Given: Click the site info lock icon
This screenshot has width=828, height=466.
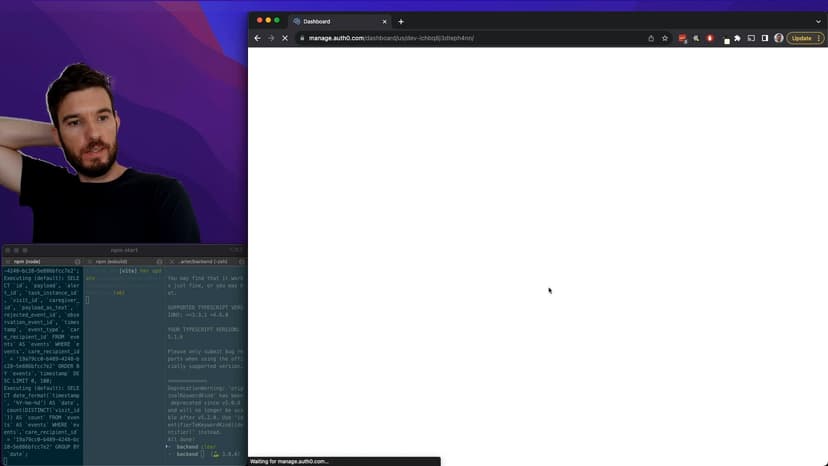Looking at the screenshot, I should pyautogui.click(x=301, y=38).
